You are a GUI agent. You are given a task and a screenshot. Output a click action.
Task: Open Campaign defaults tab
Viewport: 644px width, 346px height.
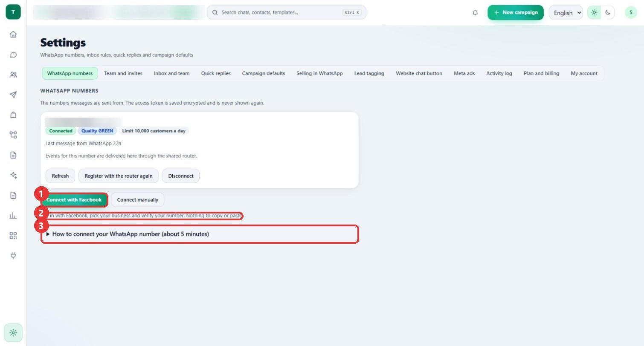click(x=264, y=73)
